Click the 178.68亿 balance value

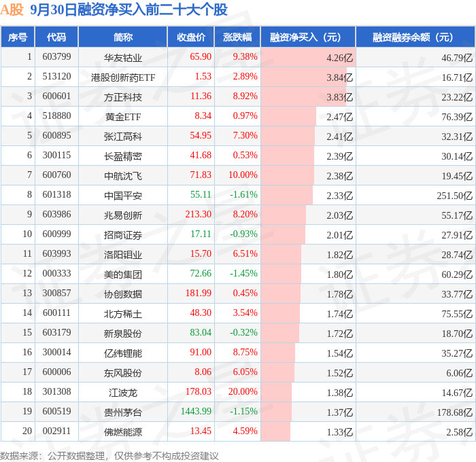click(x=454, y=412)
